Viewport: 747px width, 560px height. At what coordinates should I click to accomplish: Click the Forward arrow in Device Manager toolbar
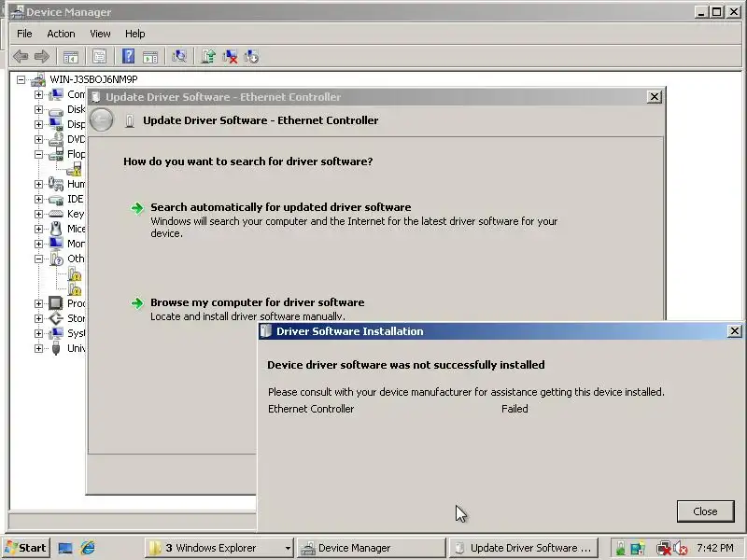click(42, 57)
